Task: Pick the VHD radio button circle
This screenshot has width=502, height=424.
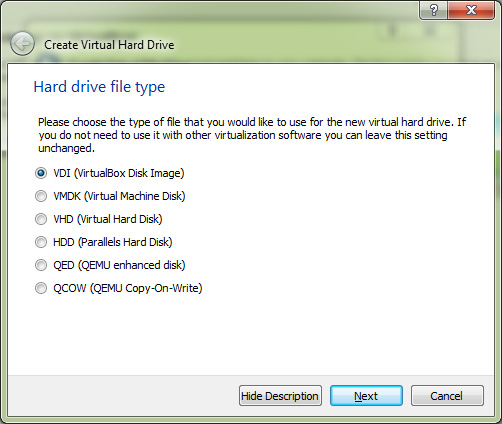Action: pyautogui.click(x=41, y=219)
